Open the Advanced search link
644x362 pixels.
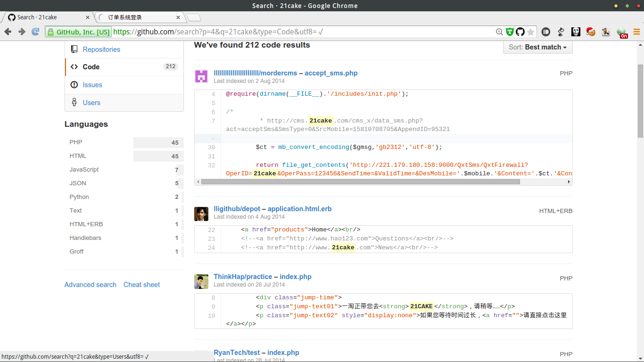coord(91,285)
